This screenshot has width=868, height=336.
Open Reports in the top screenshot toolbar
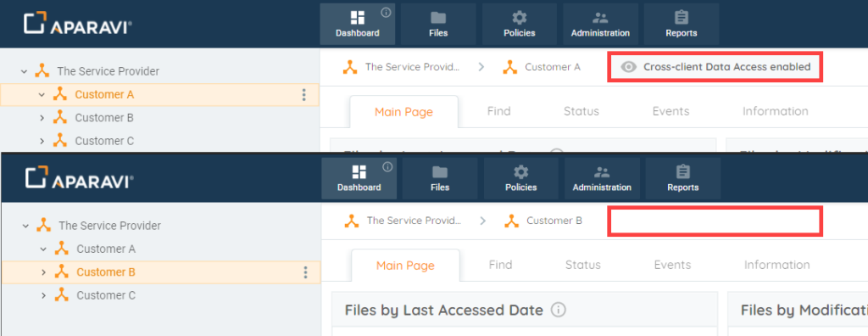pos(682,24)
